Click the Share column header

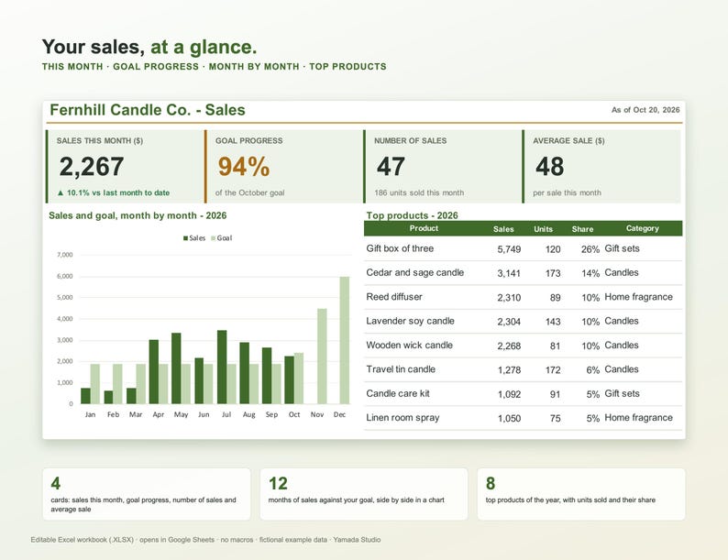click(583, 229)
